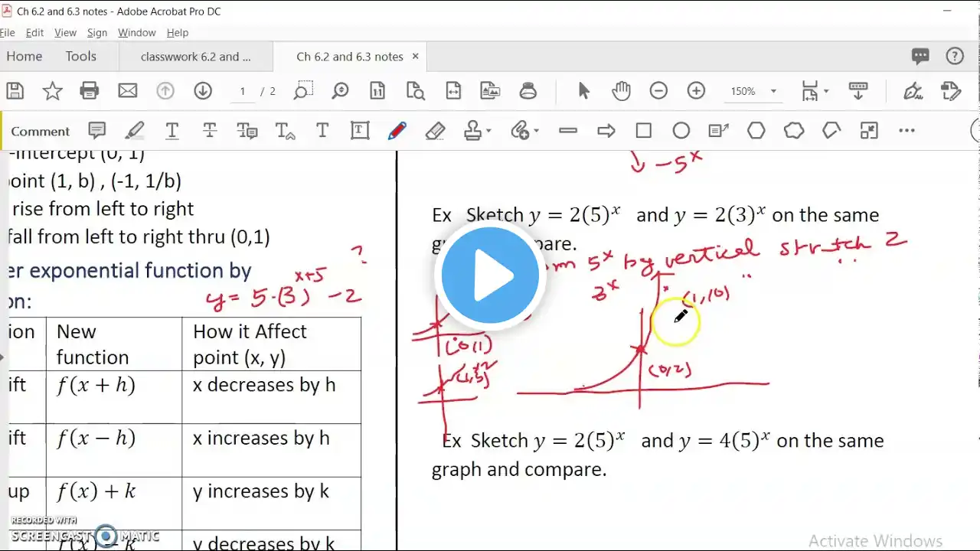The image size is (980, 551).
Task: Open the attachment tool dropdown arrow
Action: click(535, 132)
